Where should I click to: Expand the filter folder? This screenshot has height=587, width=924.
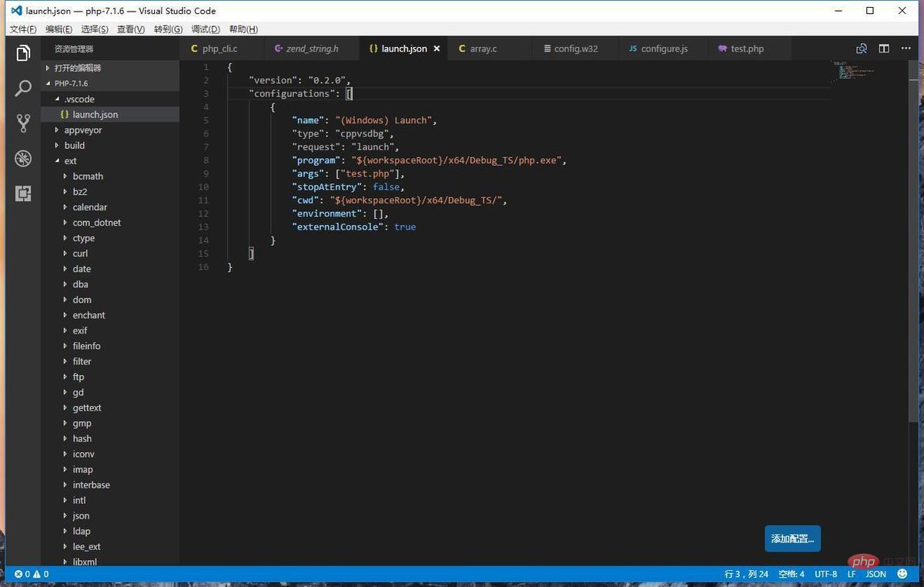click(110, 361)
